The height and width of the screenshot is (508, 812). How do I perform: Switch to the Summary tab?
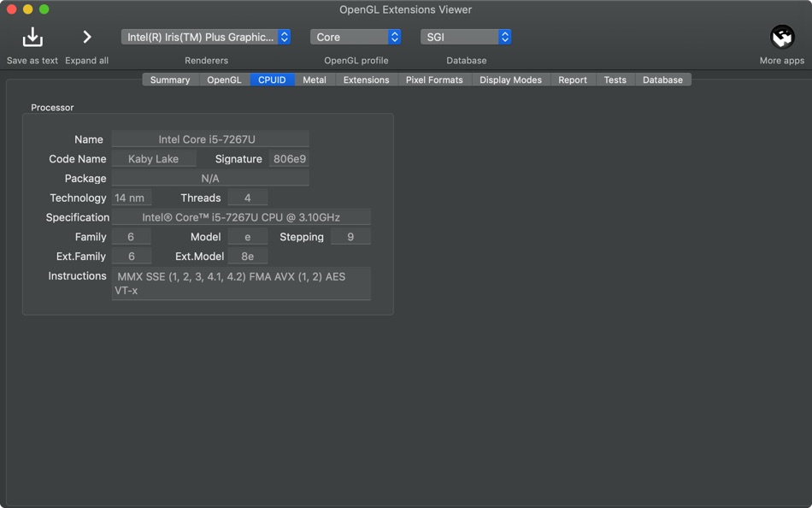click(170, 80)
